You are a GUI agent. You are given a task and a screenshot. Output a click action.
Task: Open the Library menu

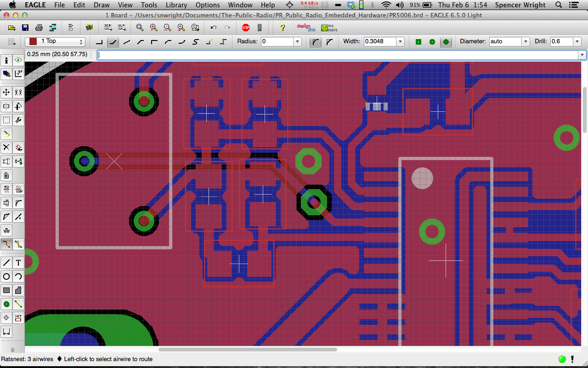click(176, 5)
